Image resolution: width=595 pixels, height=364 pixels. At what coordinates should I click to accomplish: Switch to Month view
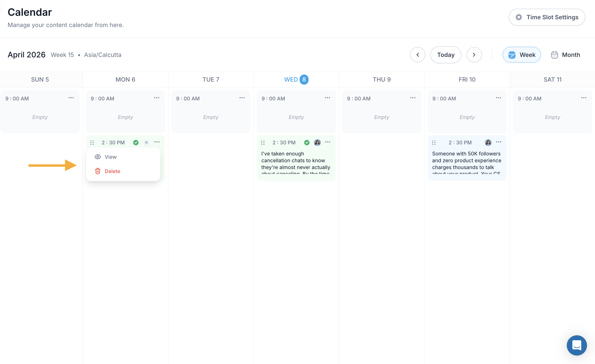tap(565, 55)
